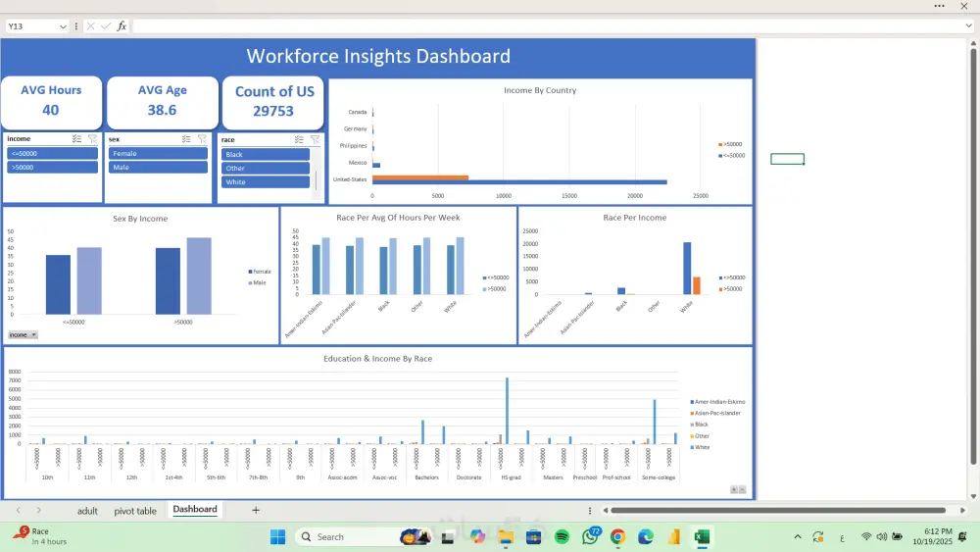
Task: Open the Name Box dropdown
Action: [x=63, y=26]
